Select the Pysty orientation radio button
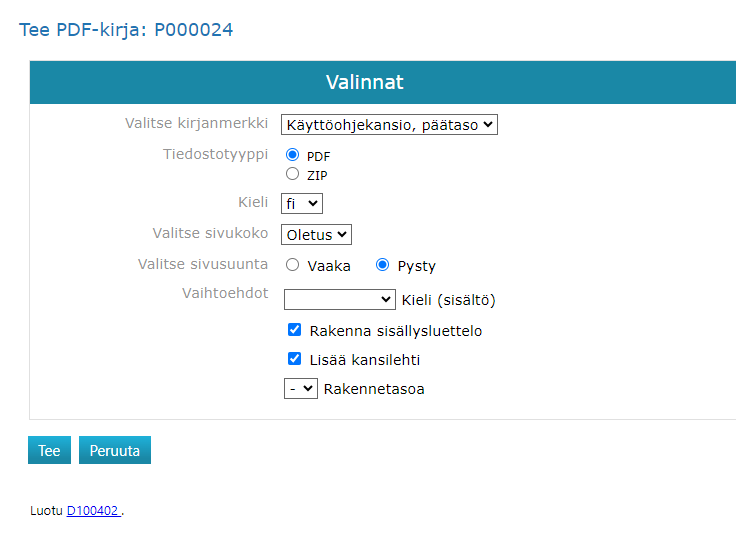 [x=382, y=265]
